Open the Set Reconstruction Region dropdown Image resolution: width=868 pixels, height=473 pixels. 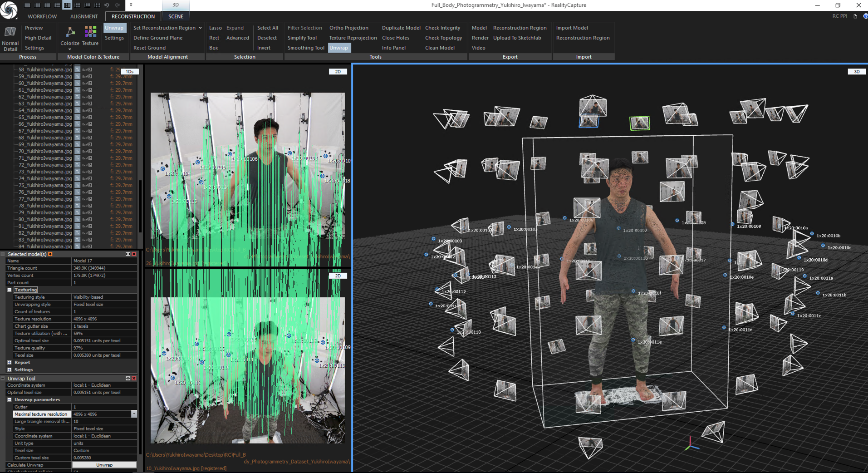200,28
